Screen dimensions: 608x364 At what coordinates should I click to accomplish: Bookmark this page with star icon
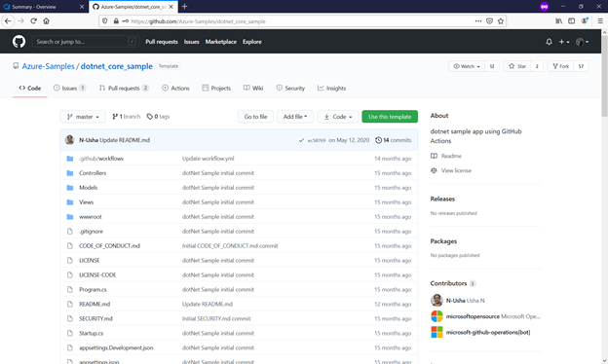(501, 20)
